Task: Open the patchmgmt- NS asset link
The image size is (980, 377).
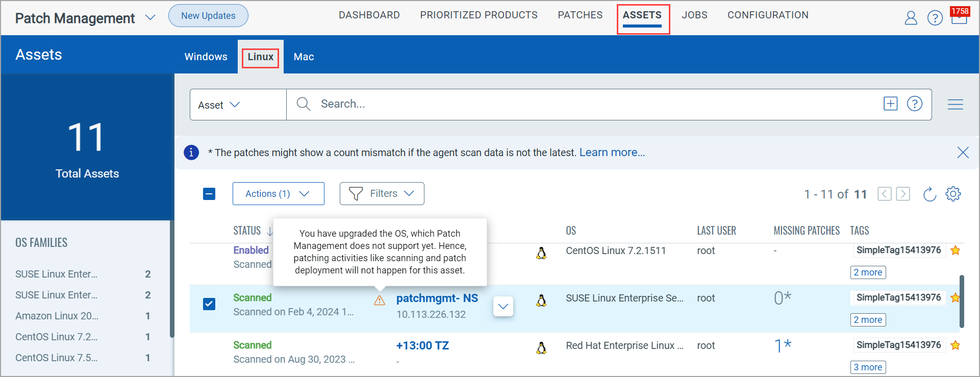Action: tap(437, 298)
